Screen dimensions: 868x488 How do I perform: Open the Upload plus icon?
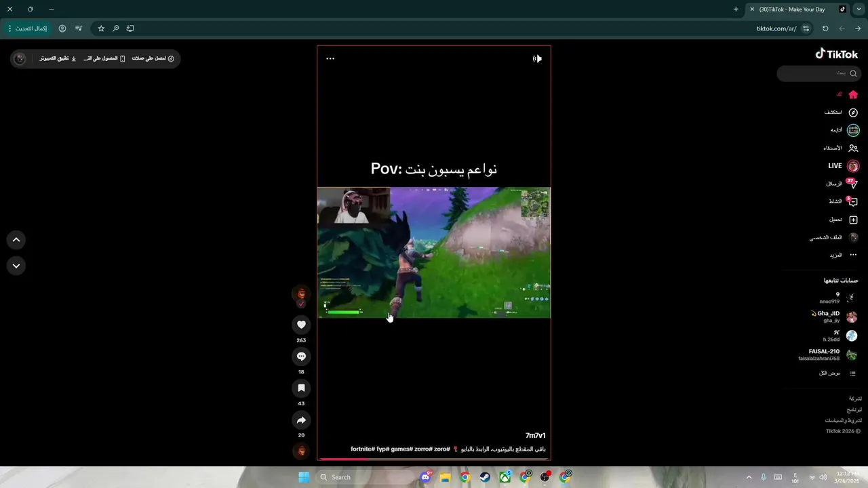pyautogui.click(x=853, y=220)
